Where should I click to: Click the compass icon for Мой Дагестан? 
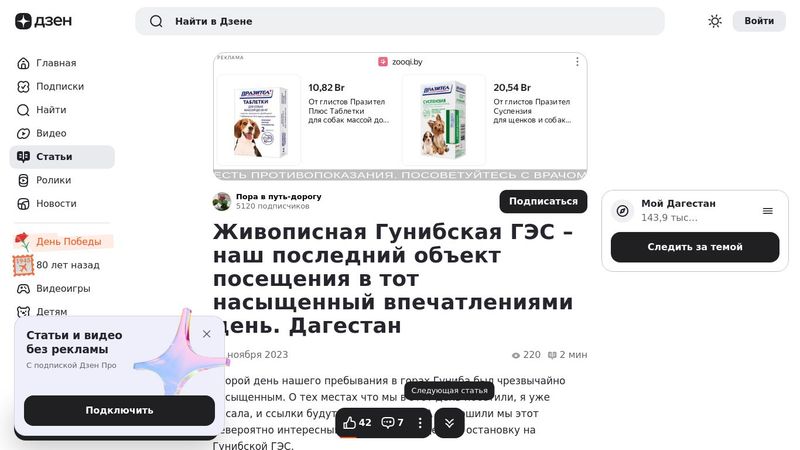622,211
